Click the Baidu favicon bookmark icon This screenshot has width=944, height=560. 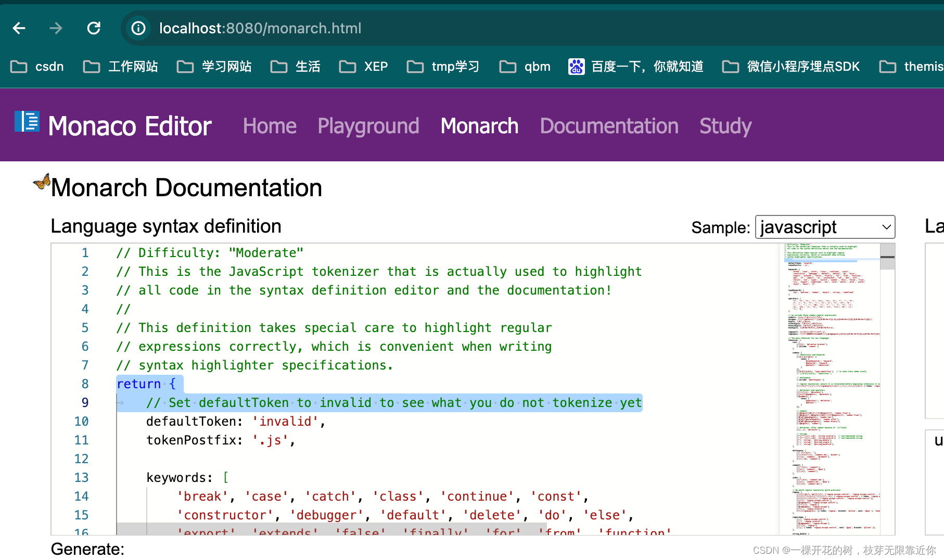point(576,66)
